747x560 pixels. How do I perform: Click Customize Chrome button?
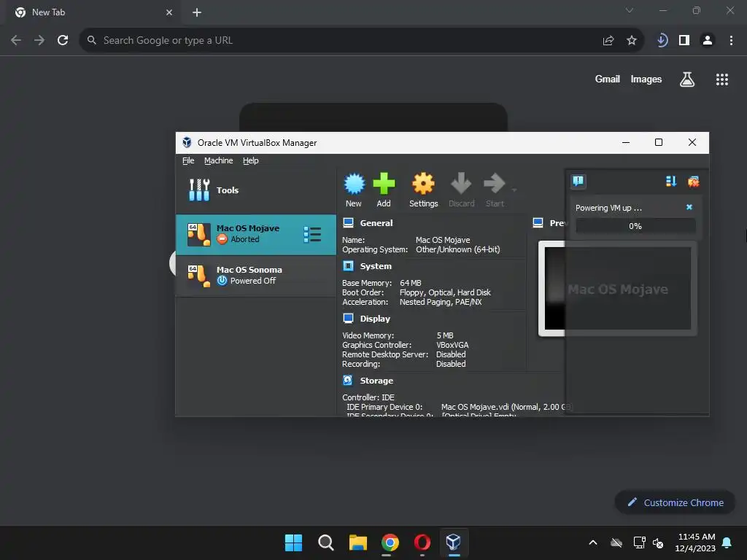676,502
